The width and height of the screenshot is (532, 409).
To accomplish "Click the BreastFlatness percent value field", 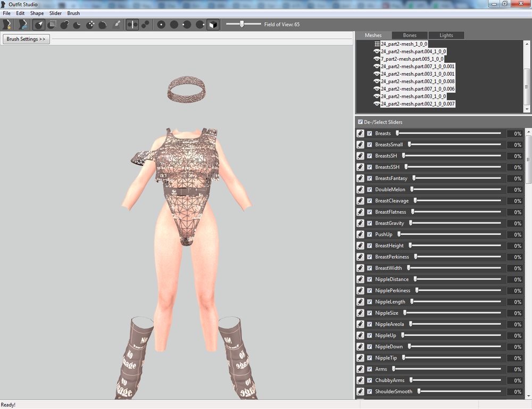I will coord(514,212).
